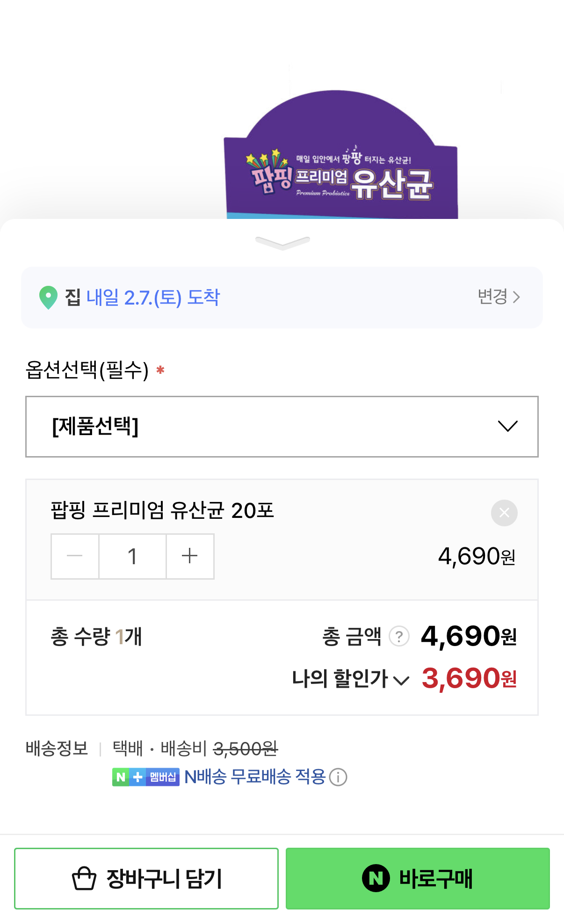Screen dimensions: 564x924
Task: Collapse the bottom sheet with handle chevron
Action: (282, 243)
